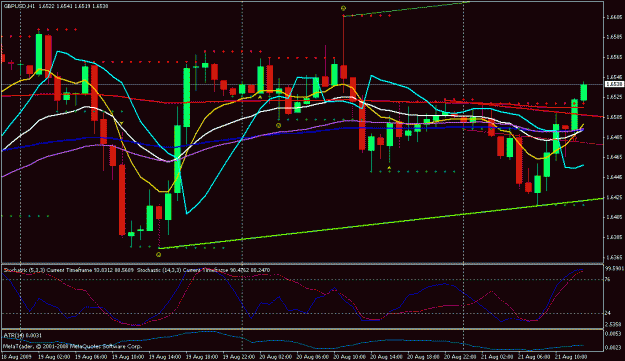This screenshot has height=361, width=625.
Task: Click the ATR scale value 0.0053
Action: point(613,334)
